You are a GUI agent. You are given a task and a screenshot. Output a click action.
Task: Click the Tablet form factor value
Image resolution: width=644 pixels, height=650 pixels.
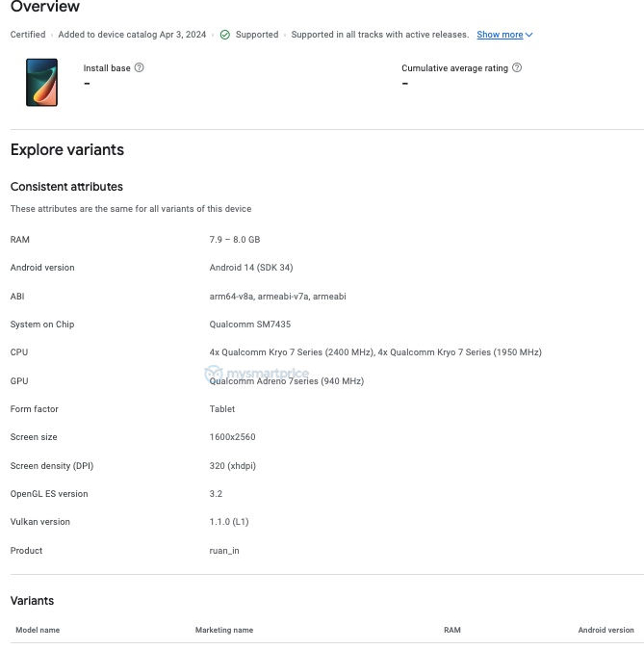[x=222, y=409]
